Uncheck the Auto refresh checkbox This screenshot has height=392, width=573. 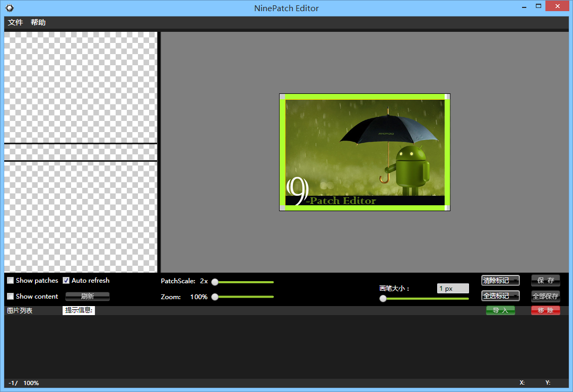(x=66, y=281)
